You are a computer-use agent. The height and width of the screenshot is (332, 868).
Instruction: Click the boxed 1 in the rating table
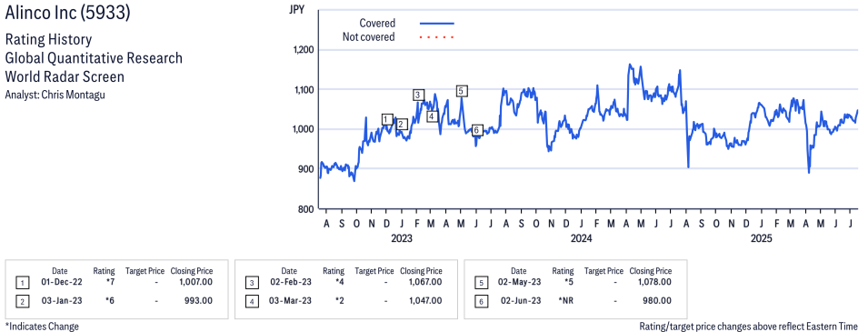tap(22, 283)
